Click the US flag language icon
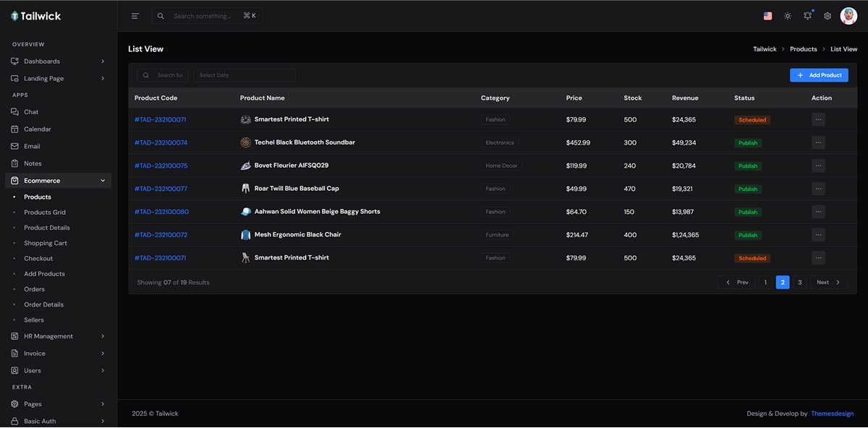The width and height of the screenshot is (868, 428). 767,16
